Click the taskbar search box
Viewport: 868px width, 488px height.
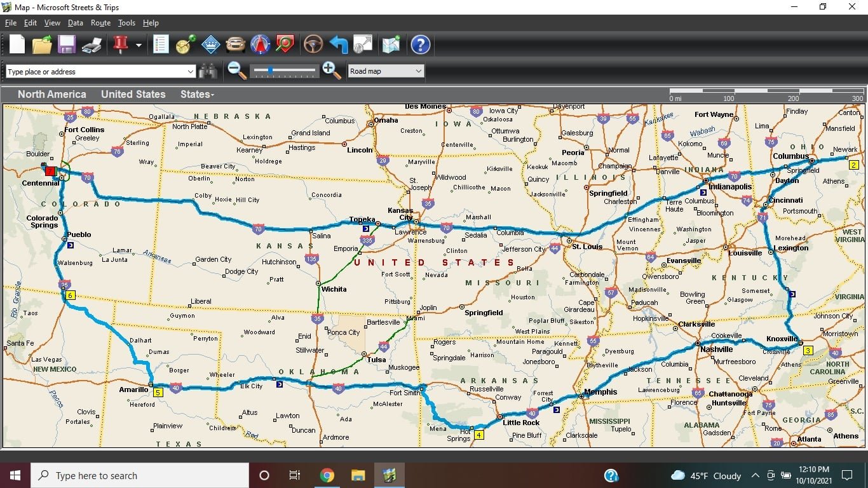[x=140, y=475]
